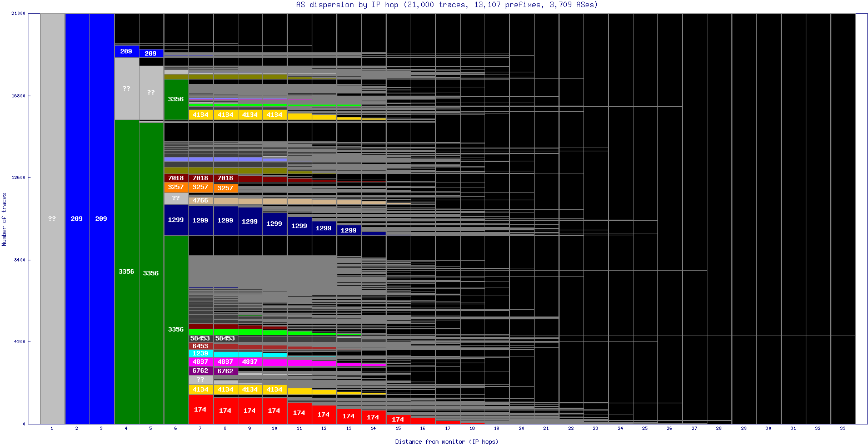Click the purple 6762 segment at hop 8
This screenshot has height=445, width=868.
[x=226, y=371]
